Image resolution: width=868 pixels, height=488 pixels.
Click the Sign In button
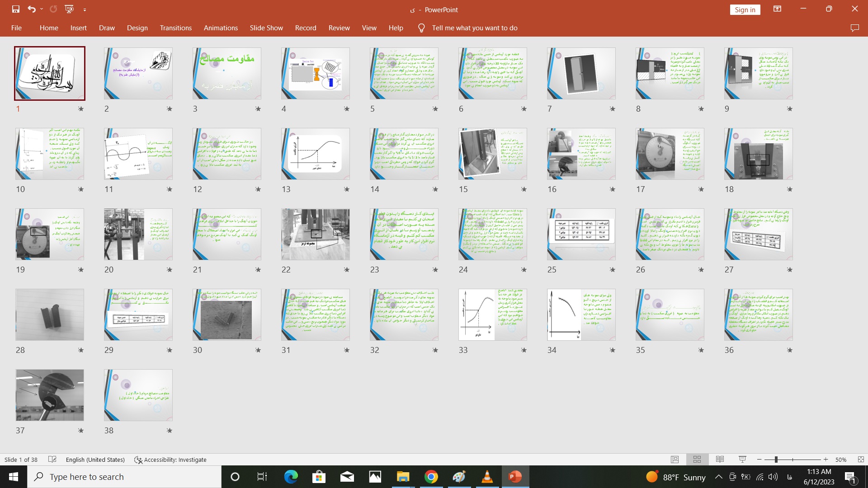tap(745, 9)
